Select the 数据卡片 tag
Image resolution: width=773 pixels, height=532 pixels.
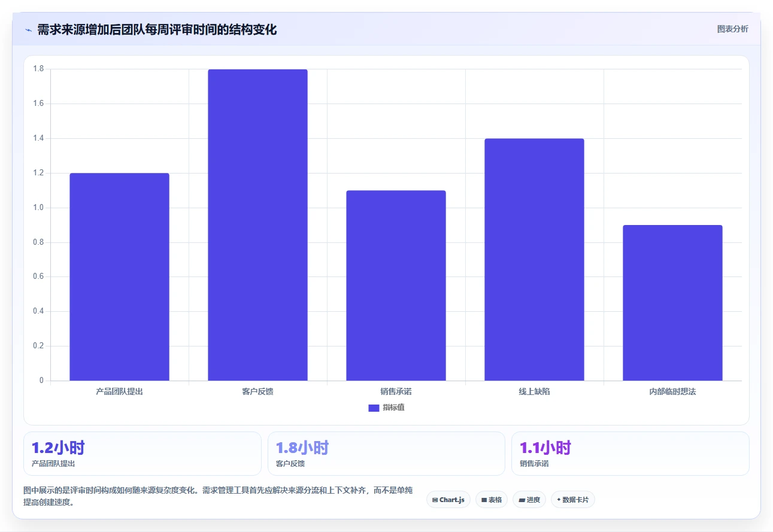(x=573, y=500)
